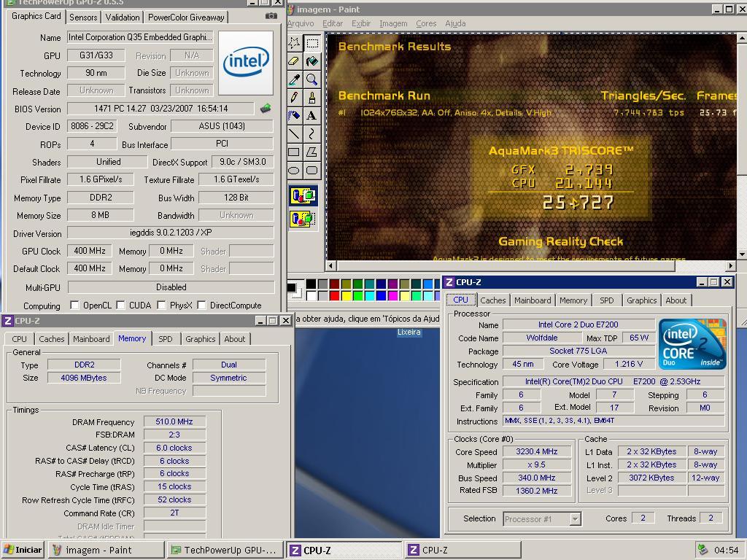Screen dimensions: 747x560
Task: Open Caches tab in the CPU-Z processor window
Action: 493,300
